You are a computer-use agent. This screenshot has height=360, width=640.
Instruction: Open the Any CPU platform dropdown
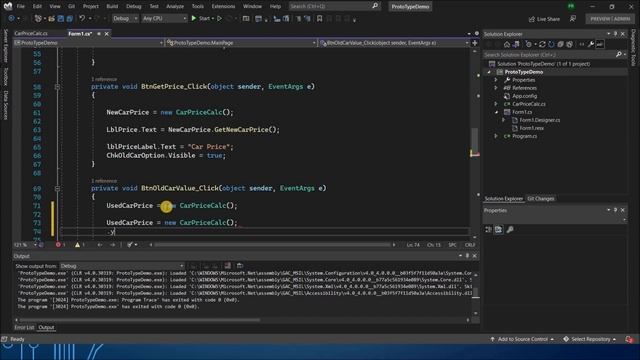[x=164, y=18]
